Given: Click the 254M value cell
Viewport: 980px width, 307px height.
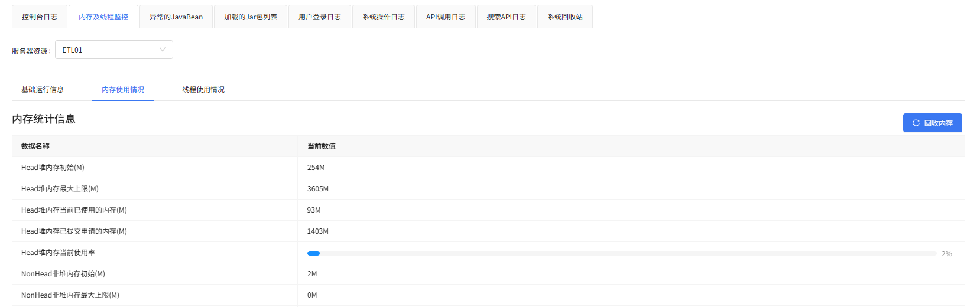Looking at the screenshot, I should tap(631, 168).
